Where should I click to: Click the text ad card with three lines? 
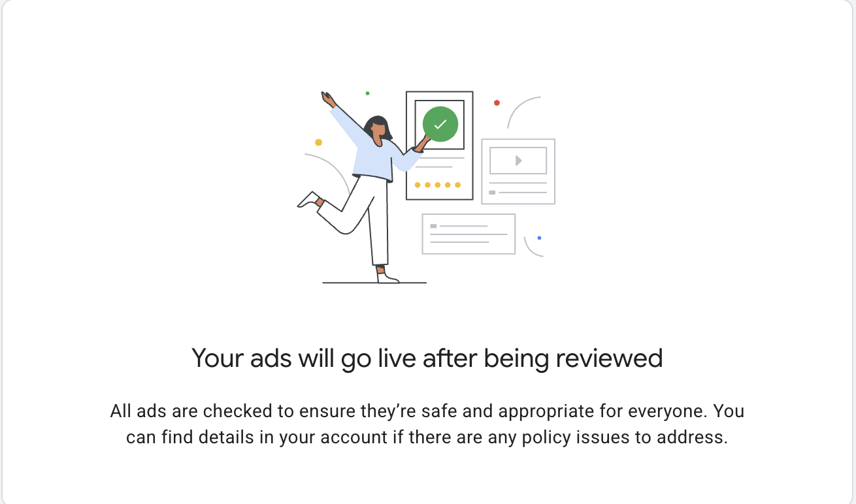coord(468,234)
